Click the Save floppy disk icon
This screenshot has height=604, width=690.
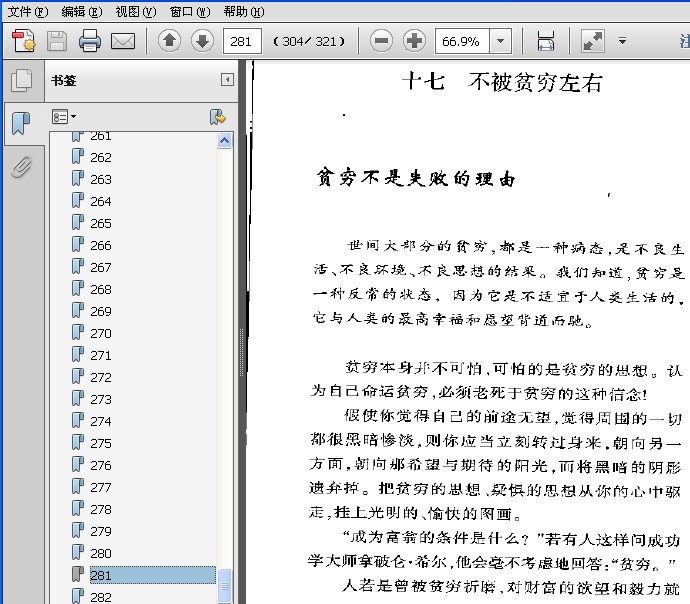pyautogui.click(x=57, y=41)
